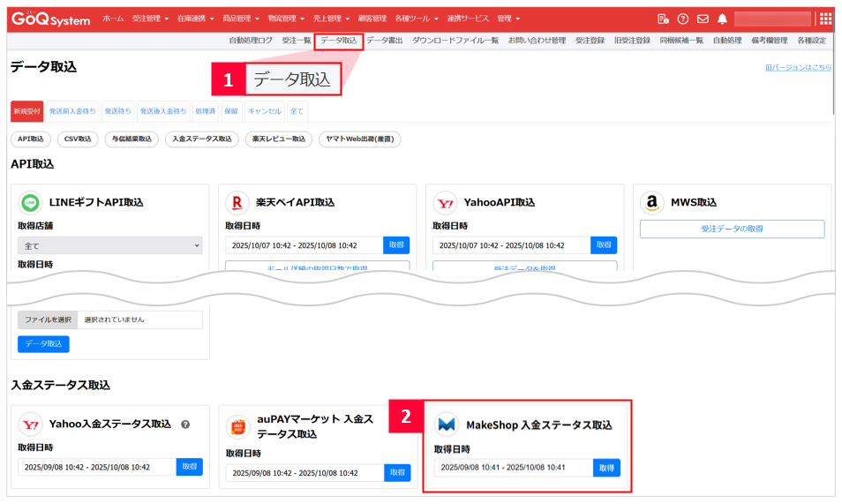Screen dimensions: 842x504
Task: Switch to the 発送待ち tab
Action: tap(117, 111)
